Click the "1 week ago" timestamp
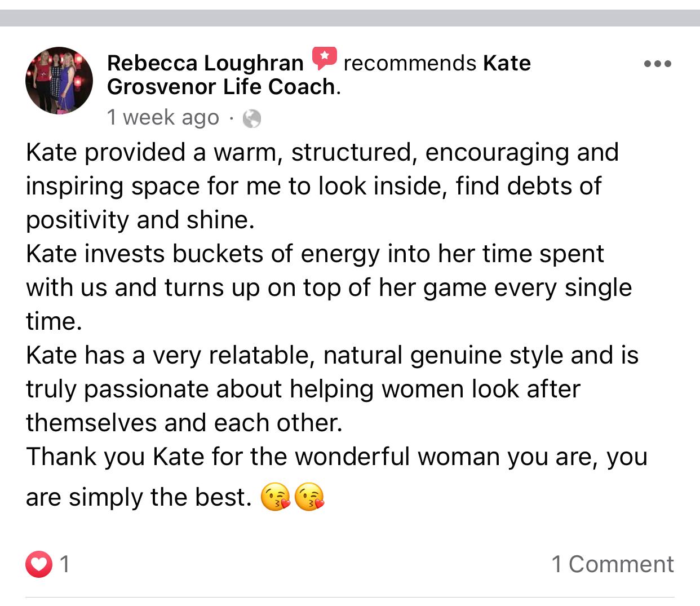The height and width of the screenshot is (606, 700). tap(163, 117)
